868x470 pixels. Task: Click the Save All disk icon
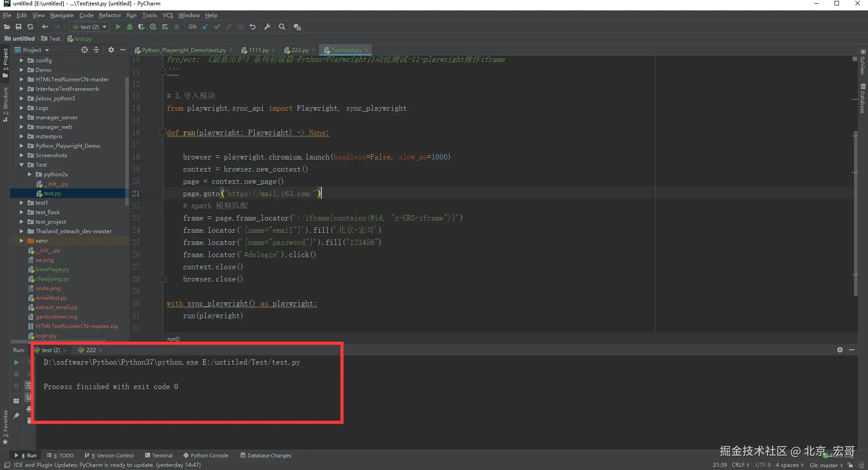19,27
